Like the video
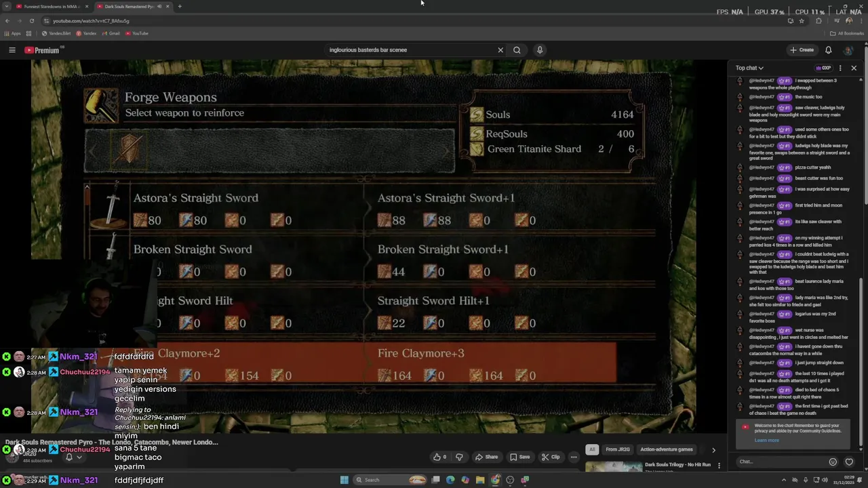The width and height of the screenshot is (868, 488). tap(440, 457)
